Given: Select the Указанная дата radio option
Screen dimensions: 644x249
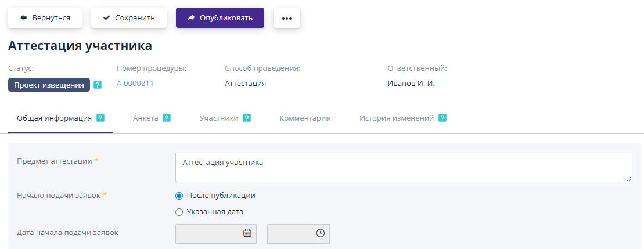Looking at the screenshot, I should point(179,212).
